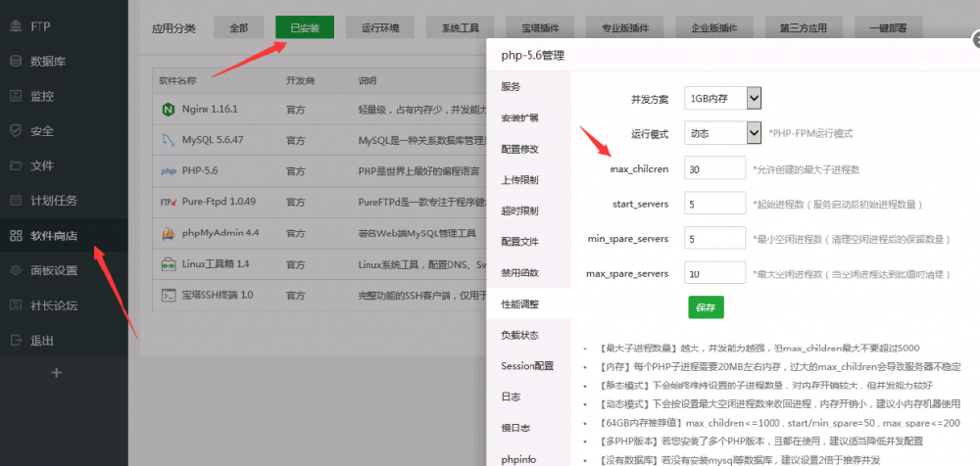Open the phpinfo tab
980x466 pixels.
(x=529, y=459)
